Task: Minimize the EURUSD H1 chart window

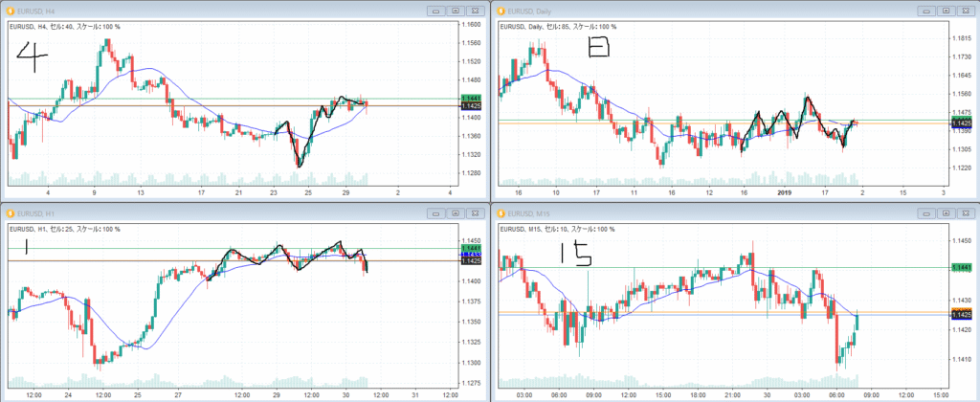Action: coord(436,213)
